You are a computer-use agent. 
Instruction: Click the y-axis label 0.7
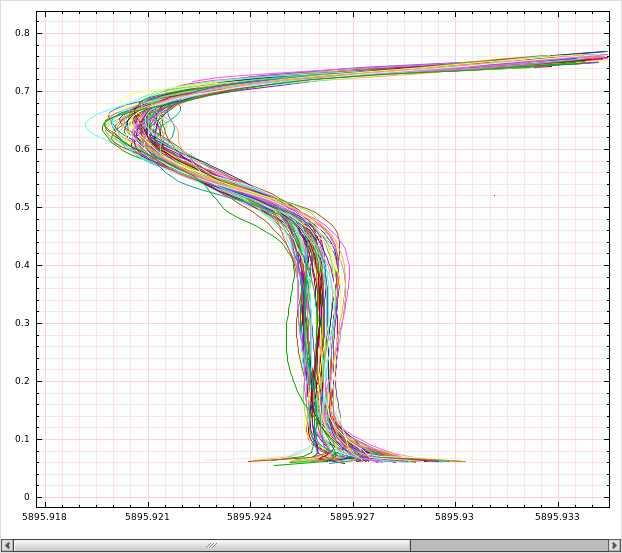tap(23, 91)
